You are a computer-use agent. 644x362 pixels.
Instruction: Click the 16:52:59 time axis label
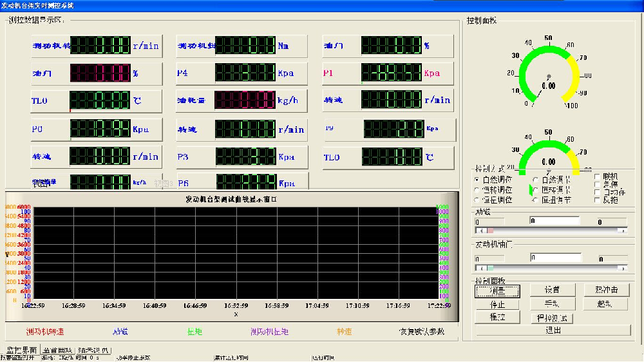(x=236, y=306)
